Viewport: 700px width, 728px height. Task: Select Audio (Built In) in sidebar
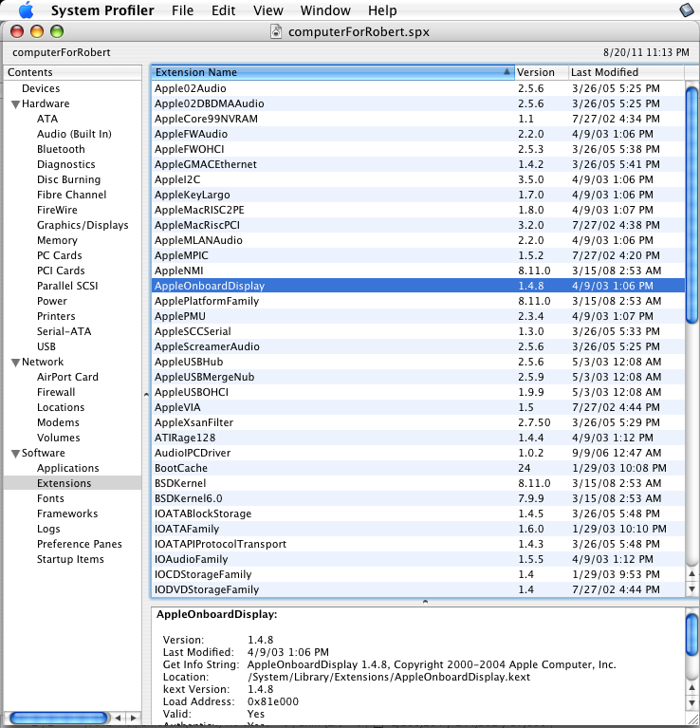pyautogui.click(x=74, y=134)
